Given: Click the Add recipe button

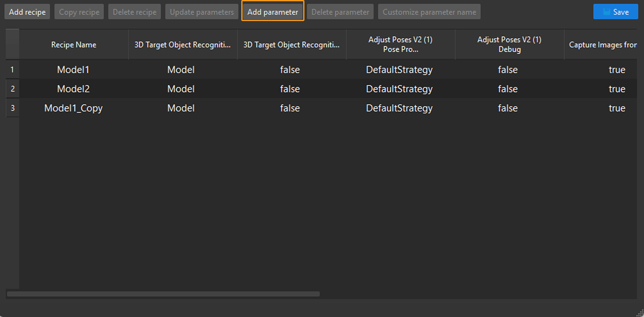Looking at the screenshot, I should tap(27, 11).
